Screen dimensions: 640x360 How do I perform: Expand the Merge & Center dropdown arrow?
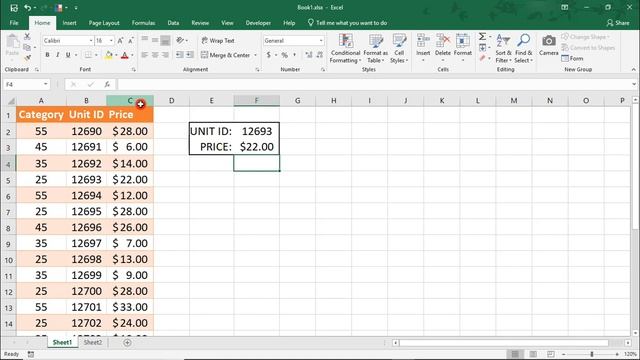(256, 55)
